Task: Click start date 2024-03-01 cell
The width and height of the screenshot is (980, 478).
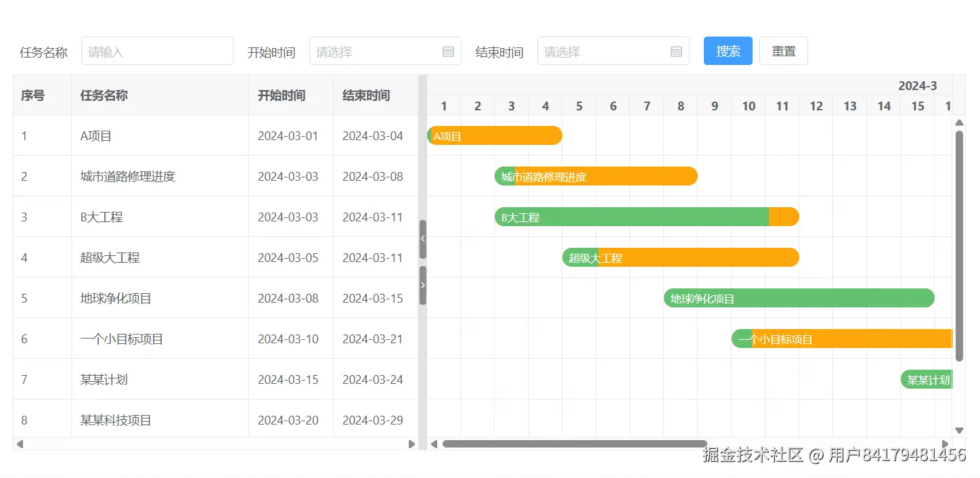Action: [291, 135]
